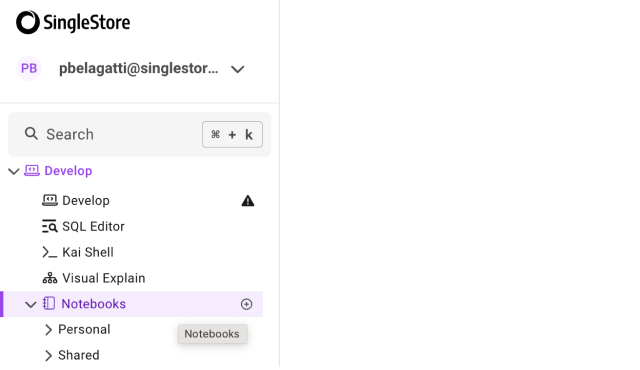
Task: Expand the Personal folder
Action: (x=48, y=330)
